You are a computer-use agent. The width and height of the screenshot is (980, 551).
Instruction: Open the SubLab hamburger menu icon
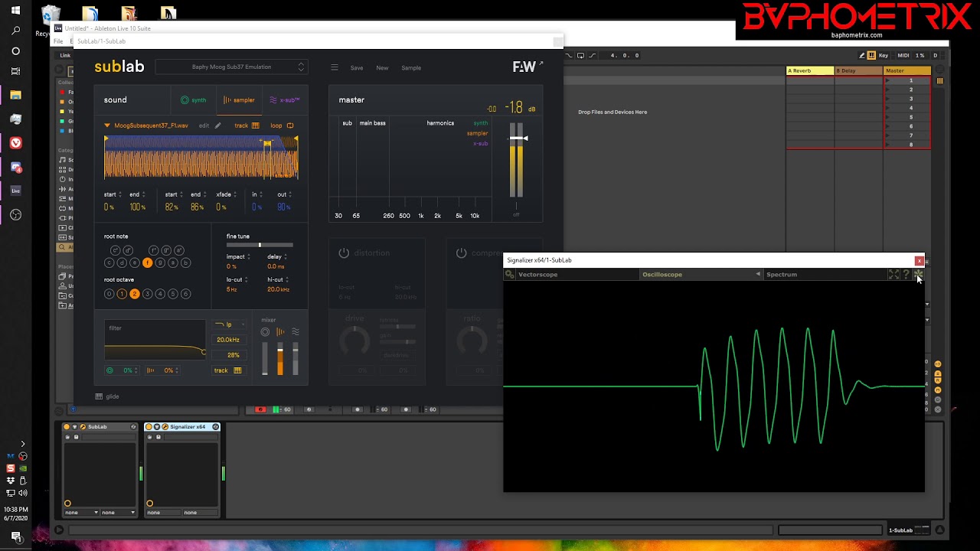335,67
